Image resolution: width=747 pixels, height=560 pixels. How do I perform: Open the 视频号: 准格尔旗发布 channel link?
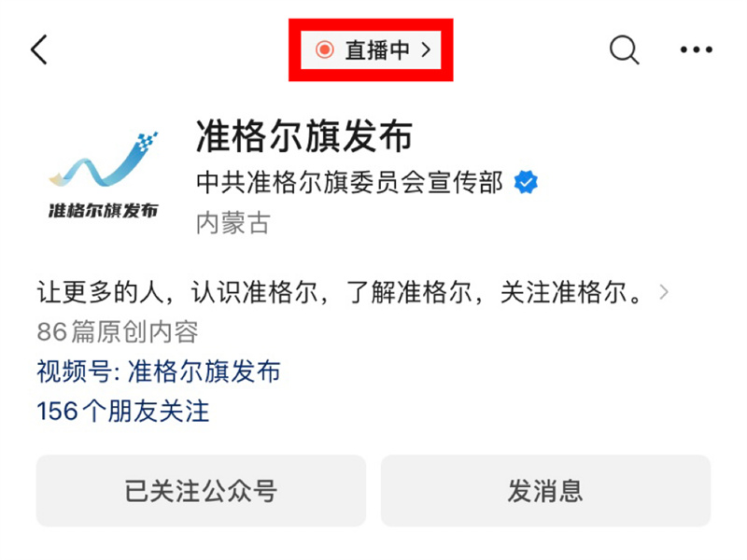(x=159, y=371)
